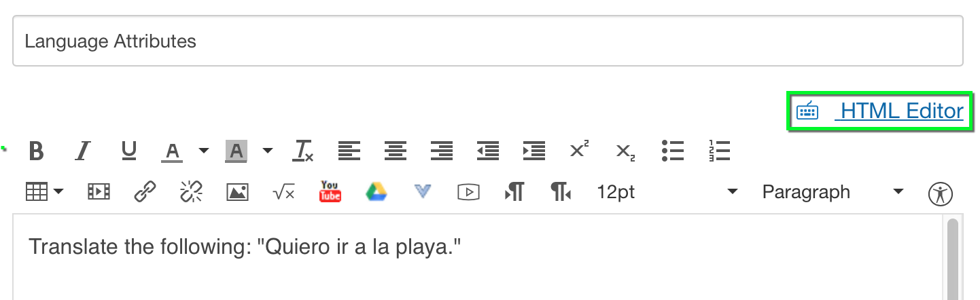The image size is (980, 300).
Task: Click the YouTube embed icon
Action: tap(330, 192)
